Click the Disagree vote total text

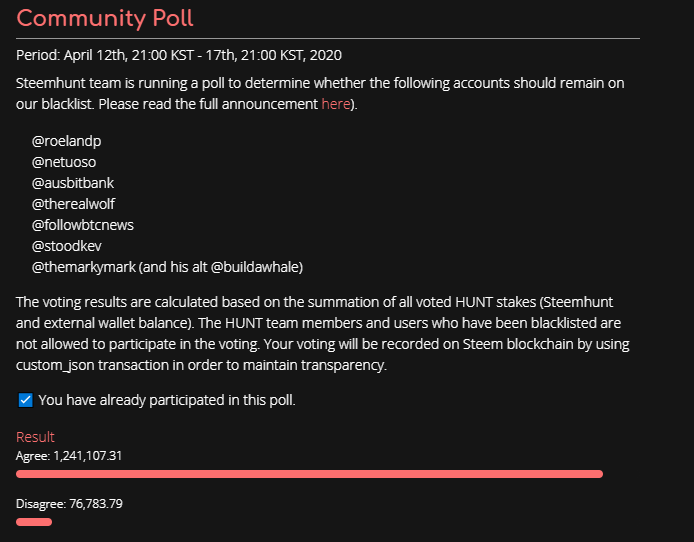point(70,504)
